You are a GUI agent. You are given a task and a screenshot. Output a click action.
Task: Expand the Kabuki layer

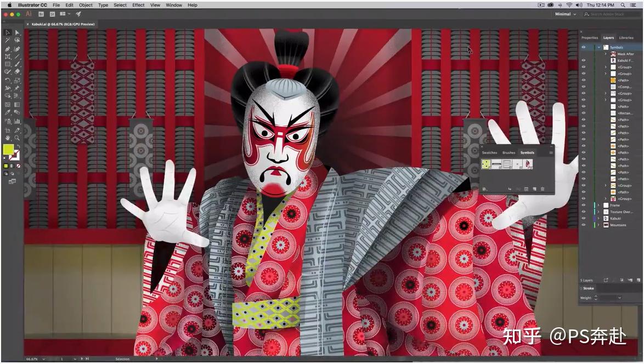click(599, 218)
